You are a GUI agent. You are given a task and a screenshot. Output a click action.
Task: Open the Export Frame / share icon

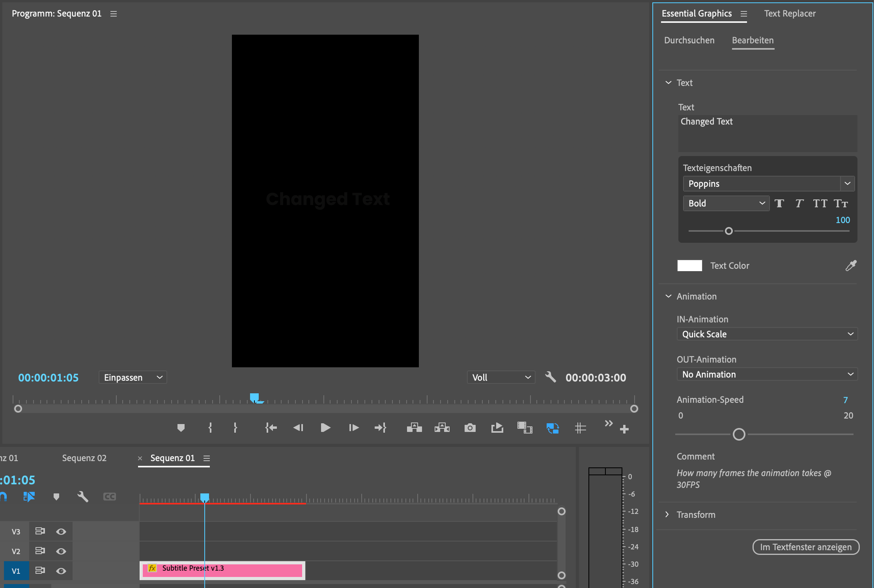497,428
